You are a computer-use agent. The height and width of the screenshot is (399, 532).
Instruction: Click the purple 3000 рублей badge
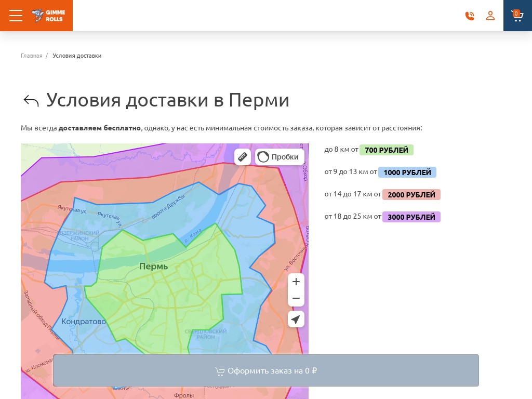coord(411,217)
